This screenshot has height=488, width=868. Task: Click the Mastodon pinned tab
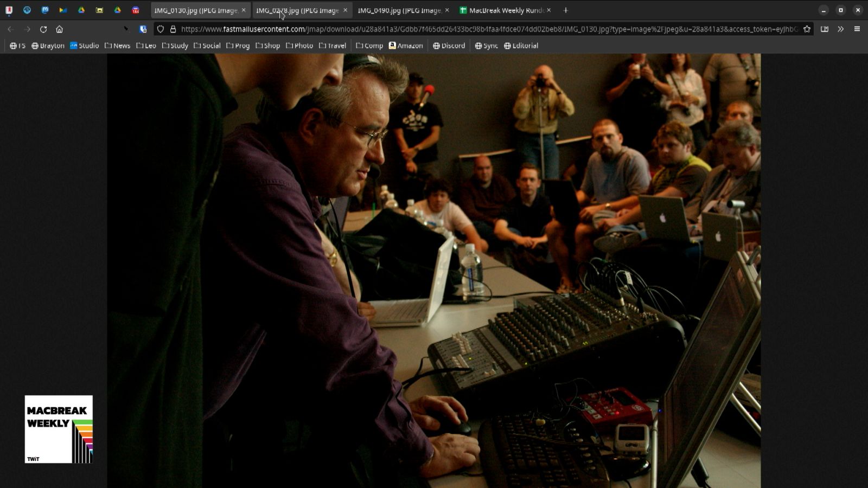tap(45, 10)
